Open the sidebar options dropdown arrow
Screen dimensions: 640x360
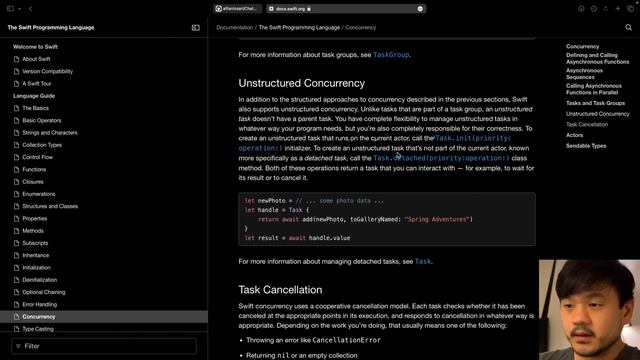coord(19,9)
